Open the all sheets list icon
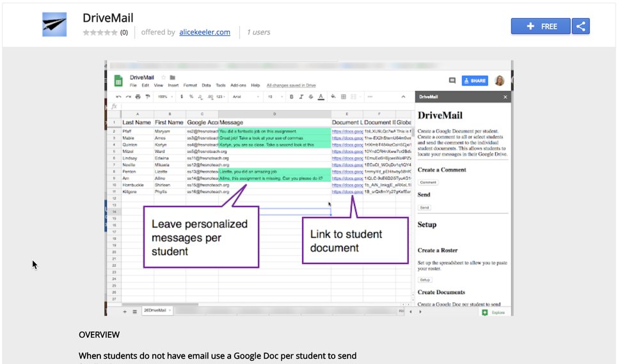Viewport: 620px width, 364px height. 134,312
